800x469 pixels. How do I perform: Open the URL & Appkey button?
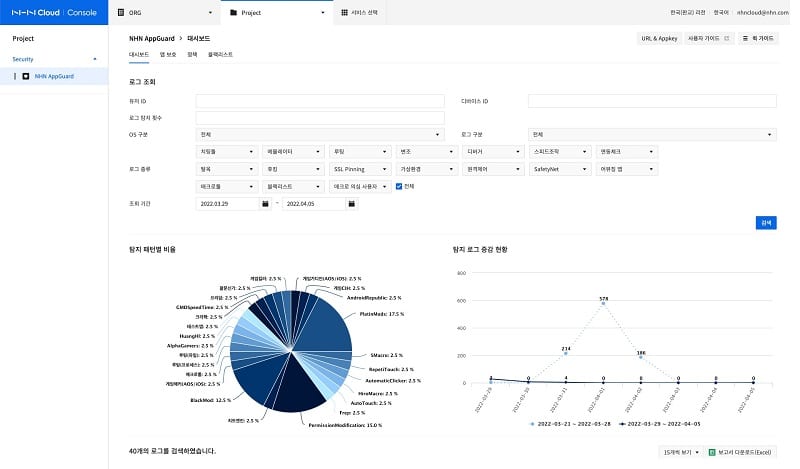[659, 38]
